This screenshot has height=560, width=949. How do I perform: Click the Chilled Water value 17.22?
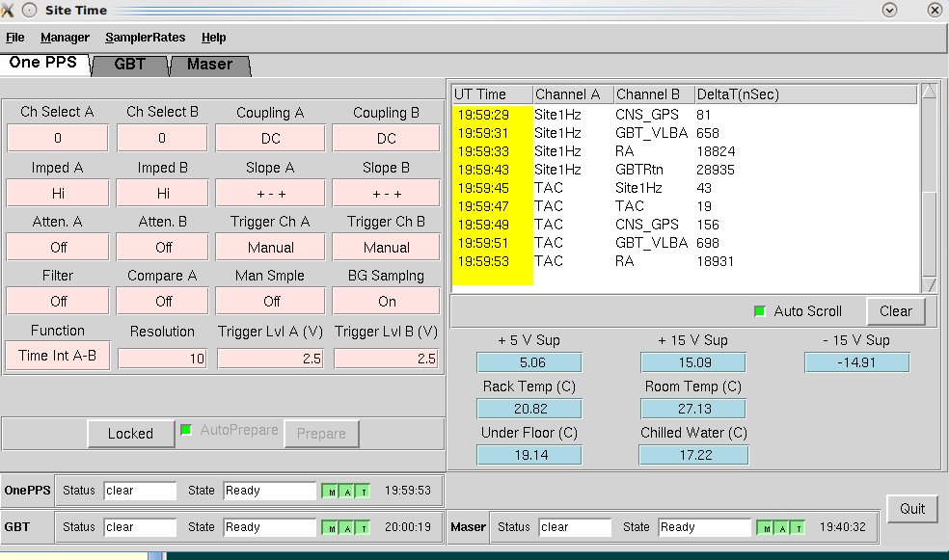click(693, 455)
